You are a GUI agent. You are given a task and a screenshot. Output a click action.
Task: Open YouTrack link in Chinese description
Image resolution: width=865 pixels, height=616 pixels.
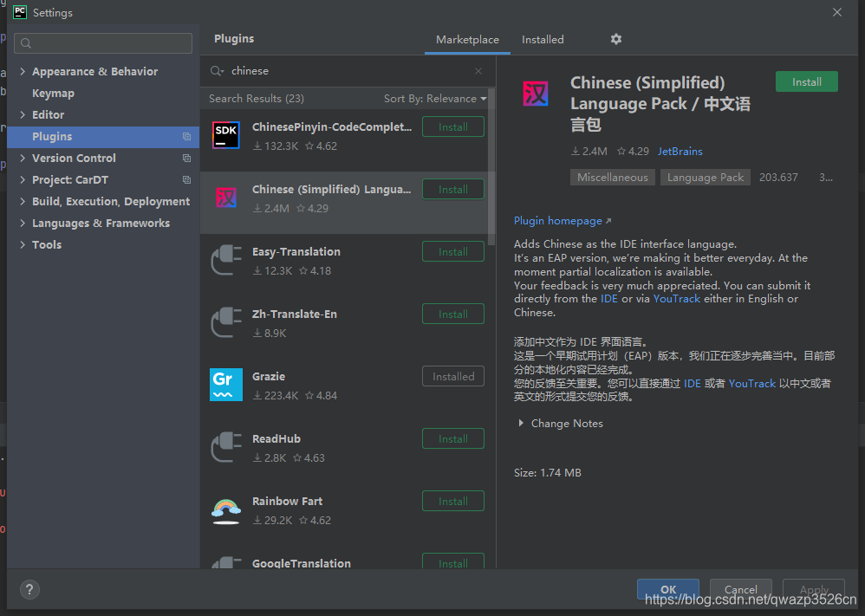point(752,383)
